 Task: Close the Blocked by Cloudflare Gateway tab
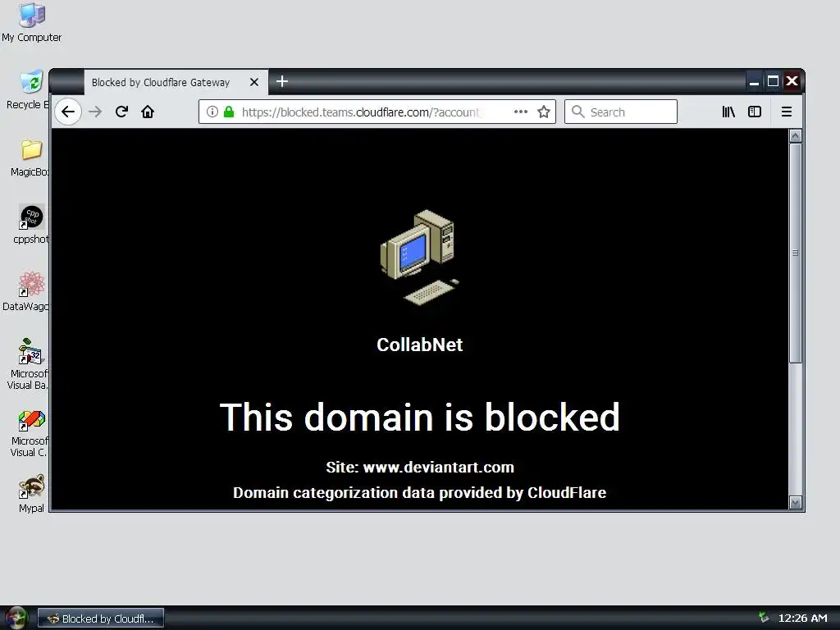[x=254, y=82]
